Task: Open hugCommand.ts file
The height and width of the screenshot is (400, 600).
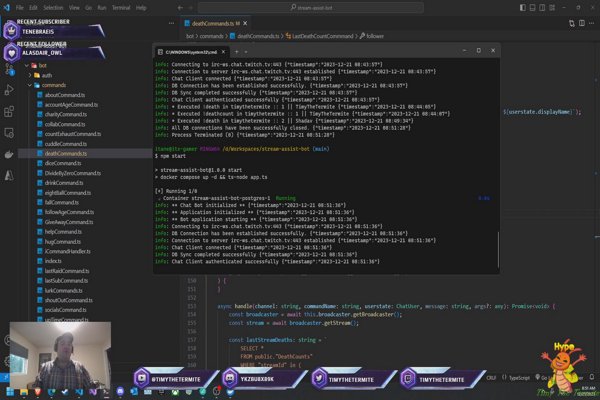Action: (63, 242)
